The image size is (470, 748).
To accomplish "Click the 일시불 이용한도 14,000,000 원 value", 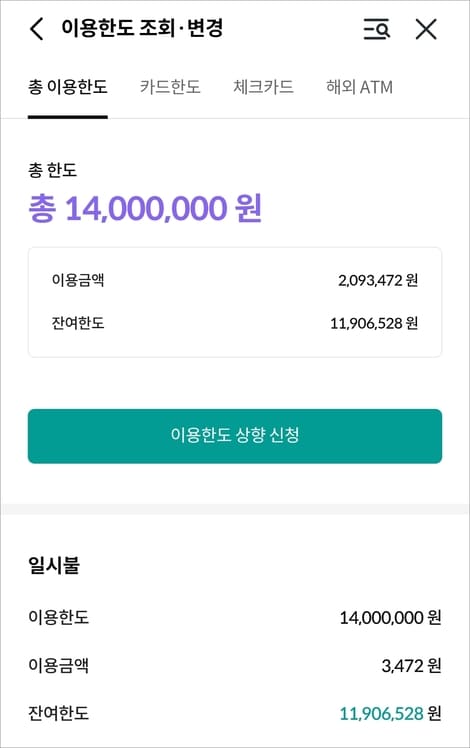I will pos(390,618).
